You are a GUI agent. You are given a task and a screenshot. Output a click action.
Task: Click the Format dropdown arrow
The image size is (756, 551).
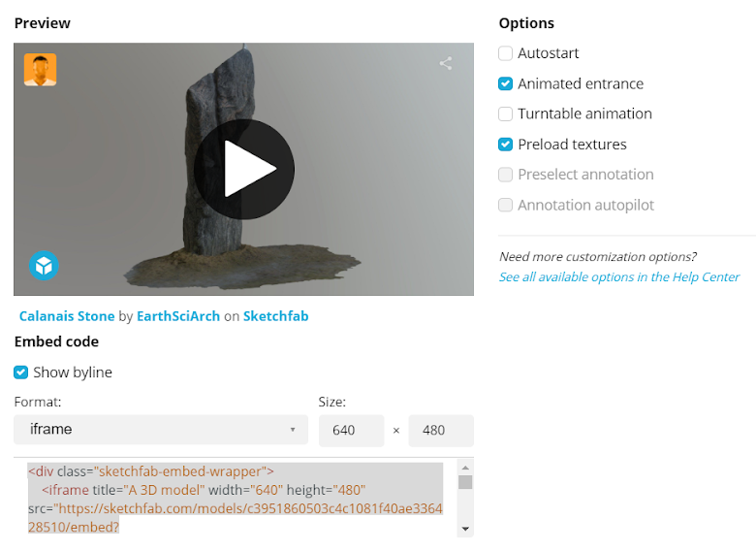point(292,430)
